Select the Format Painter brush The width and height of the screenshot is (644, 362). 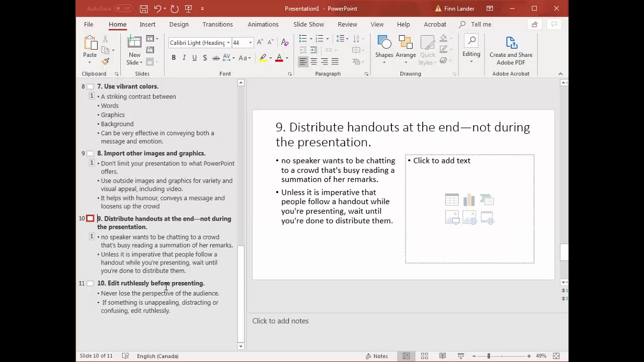(105, 61)
